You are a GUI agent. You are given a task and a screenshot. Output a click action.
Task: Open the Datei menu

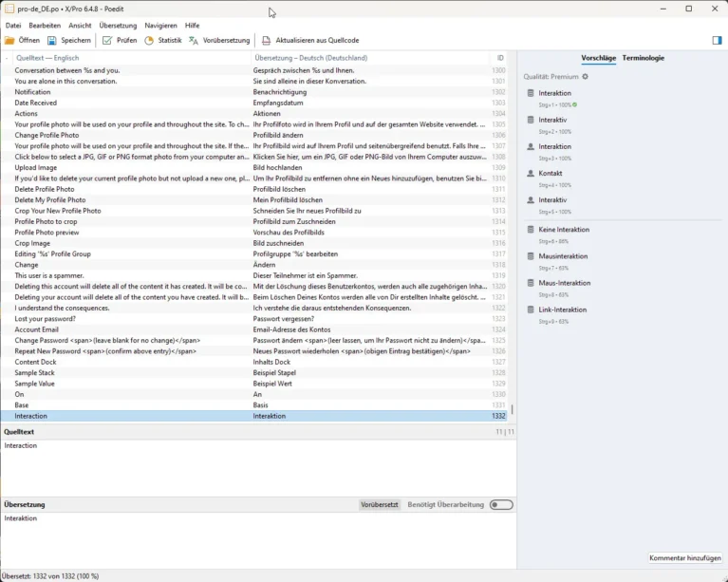tap(13, 26)
